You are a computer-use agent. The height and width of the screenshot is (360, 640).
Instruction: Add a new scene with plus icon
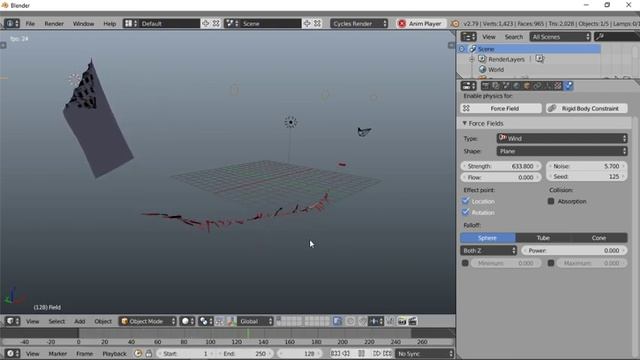307,23
